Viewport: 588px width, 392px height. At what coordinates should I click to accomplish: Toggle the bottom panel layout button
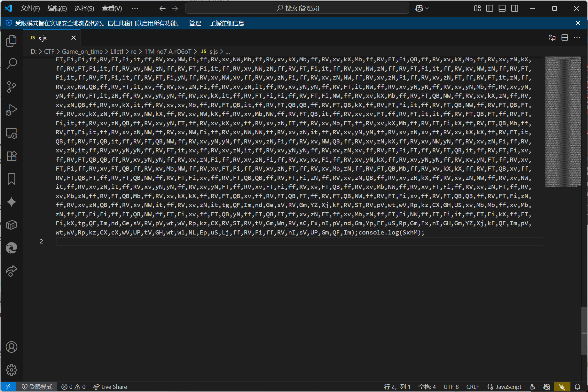[502, 8]
